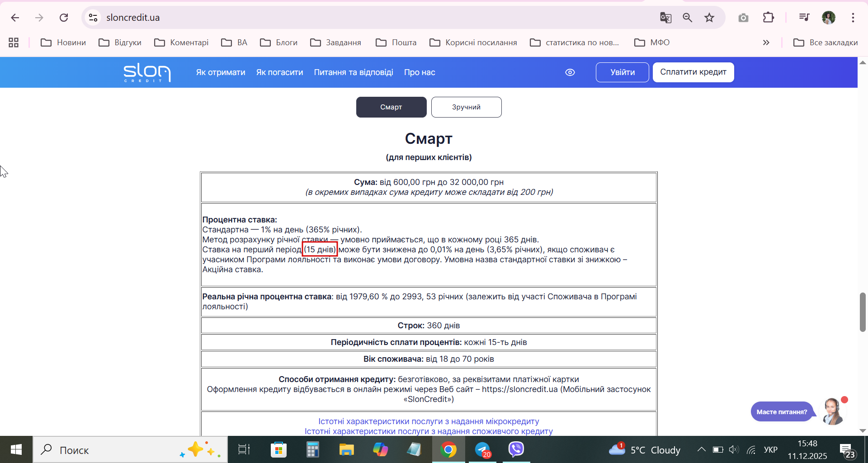Open the Пошта bookmark folder
This screenshot has width=868, height=463.
[x=396, y=43]
